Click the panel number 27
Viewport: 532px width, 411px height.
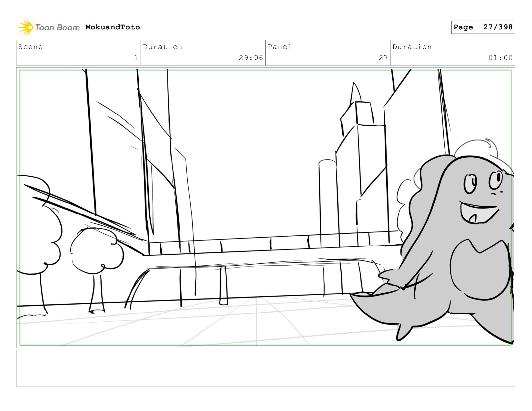point(383,58)
